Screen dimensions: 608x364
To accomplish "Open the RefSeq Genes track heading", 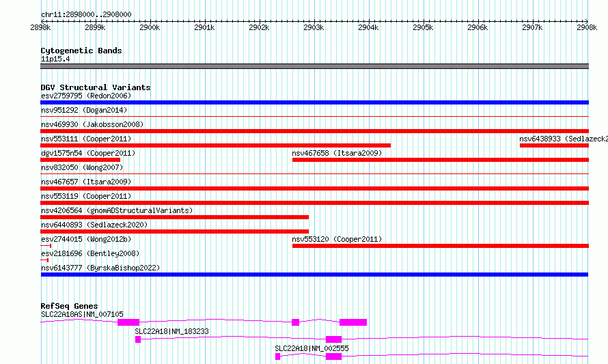I will pos(69,306).
